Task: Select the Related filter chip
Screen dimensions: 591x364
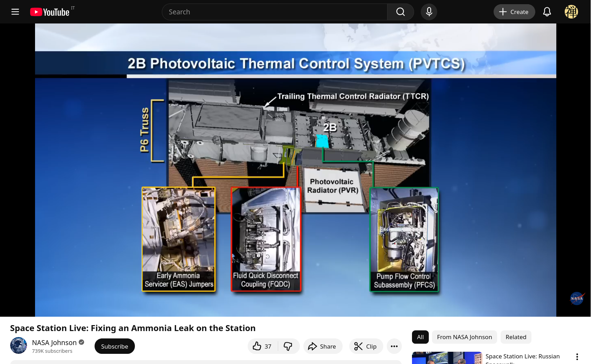Action: pos(516,337)
